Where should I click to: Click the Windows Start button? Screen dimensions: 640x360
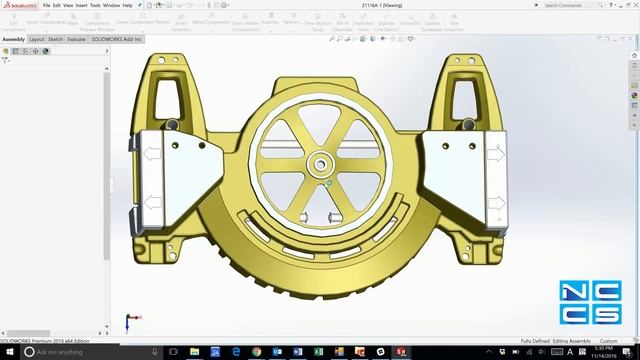pyautogui.click(x=9, y=352)
